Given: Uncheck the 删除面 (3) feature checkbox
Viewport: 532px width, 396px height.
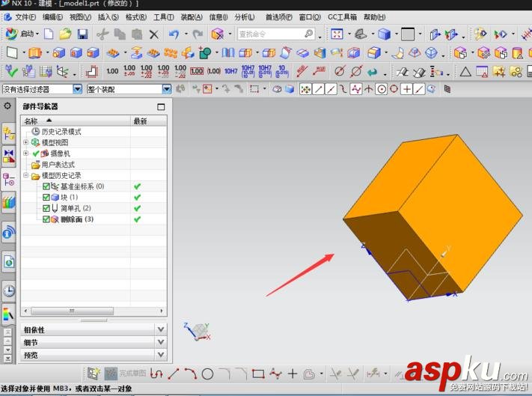Looking at the screenshot, I should coord(46,219).
